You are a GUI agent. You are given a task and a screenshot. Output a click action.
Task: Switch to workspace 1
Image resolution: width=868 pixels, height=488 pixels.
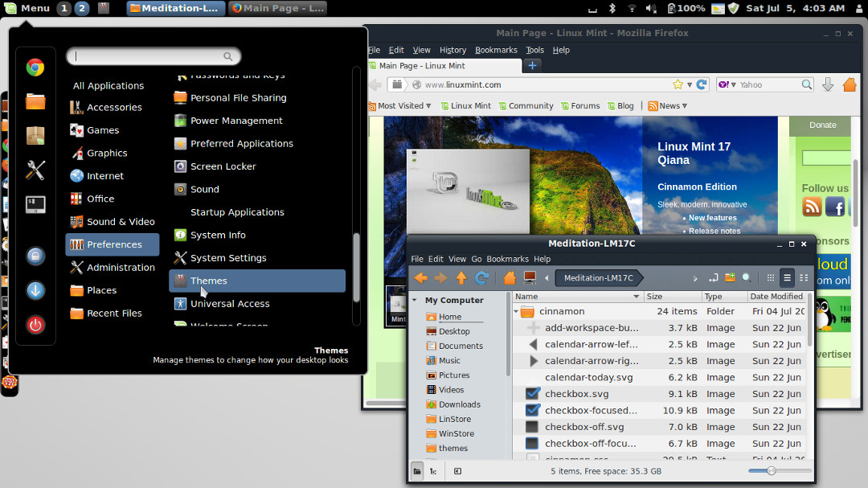pyautogui.click(x=64, y=8)
